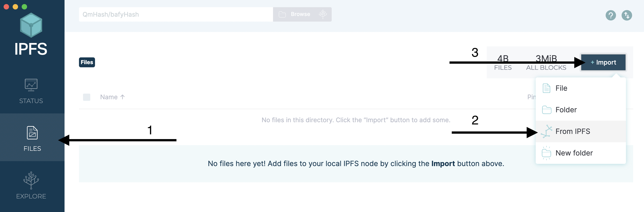Select the File icon in the Import menu
The width and height of the screenshot is (644, 212).
(x=547, y=88)
